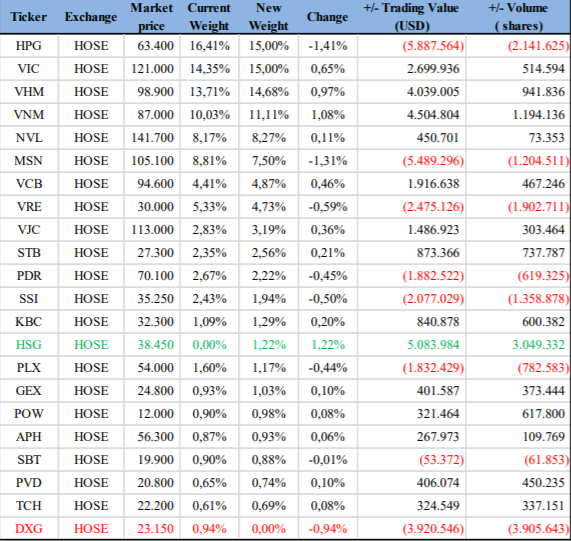Viewport: 571px width, 541px height.
Task: Click the New Weight header cell
Action: click(x=268, y=17)
